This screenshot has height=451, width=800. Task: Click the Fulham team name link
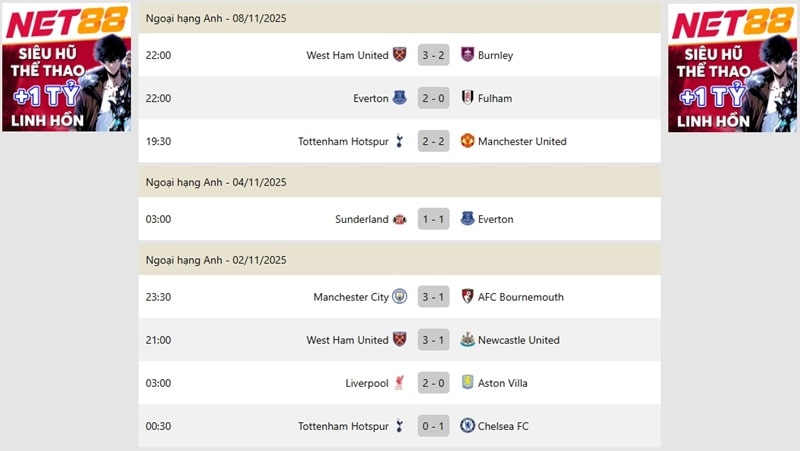(495, 98)
